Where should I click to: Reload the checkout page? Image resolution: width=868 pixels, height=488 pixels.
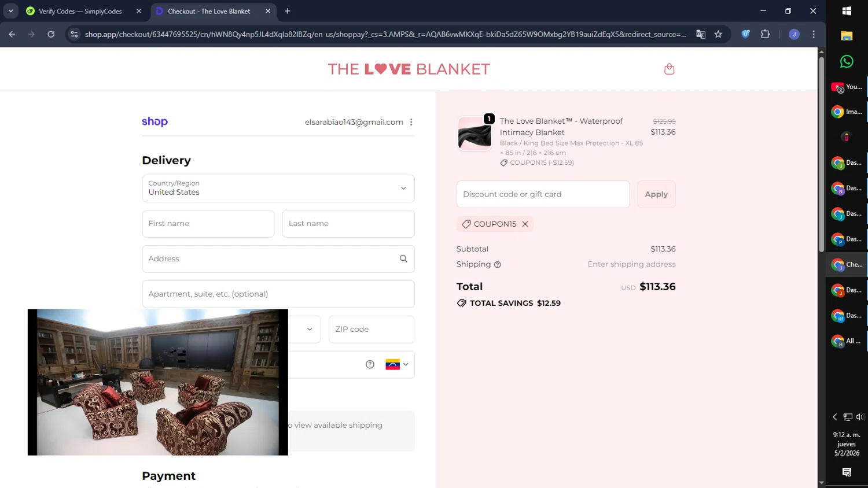[x=51, y=34]
